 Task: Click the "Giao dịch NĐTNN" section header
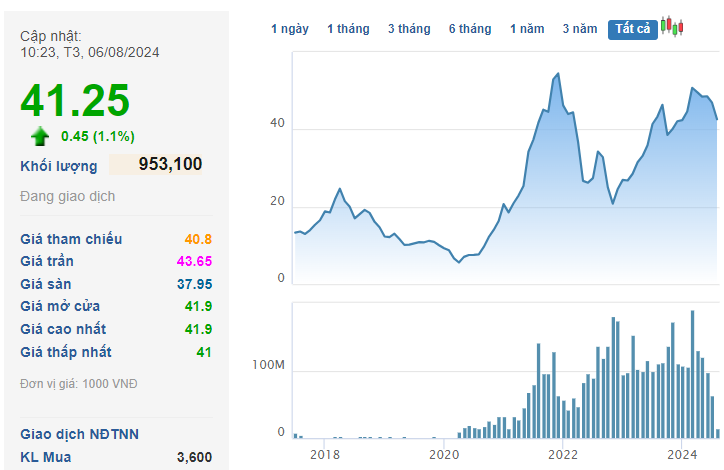coord(80,434)
